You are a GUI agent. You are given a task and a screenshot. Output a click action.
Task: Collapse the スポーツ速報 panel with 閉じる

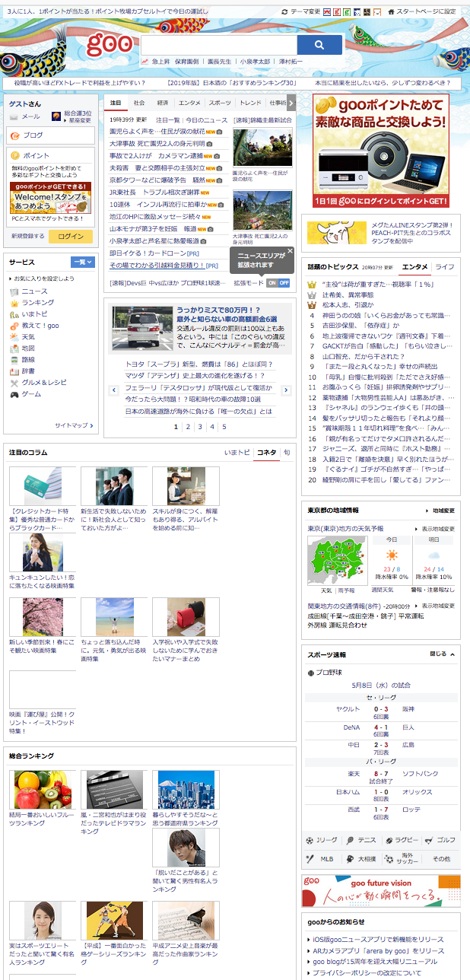(443, 654)
